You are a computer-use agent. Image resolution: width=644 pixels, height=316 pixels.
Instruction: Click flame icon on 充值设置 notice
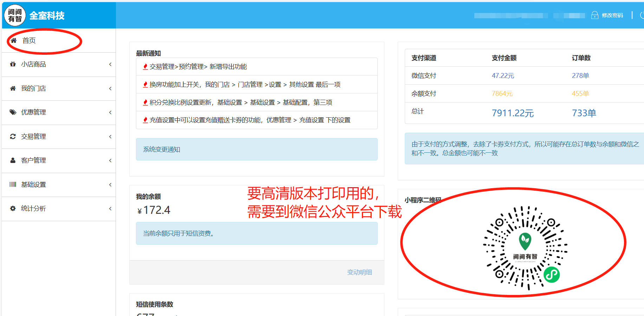point(145,120)
